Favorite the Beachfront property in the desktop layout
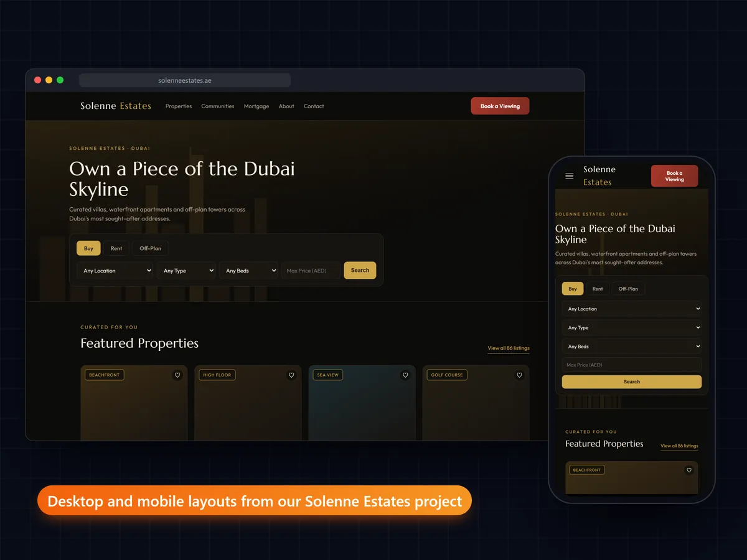Screen dimensions: 747x560 pos(177,375)
